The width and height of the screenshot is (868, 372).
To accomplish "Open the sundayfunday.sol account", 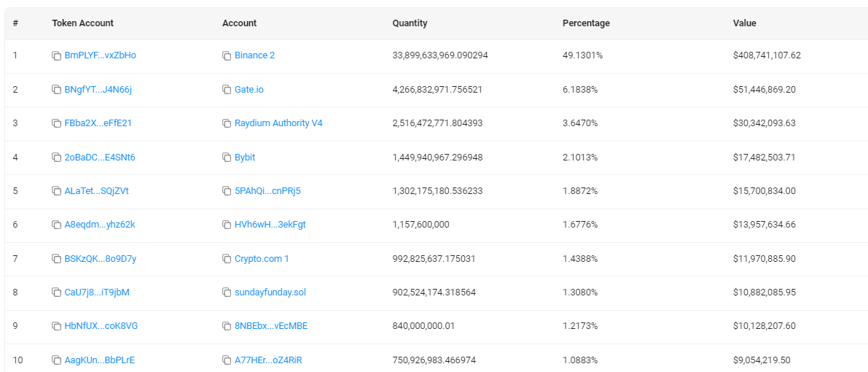I will coord(270,292).
